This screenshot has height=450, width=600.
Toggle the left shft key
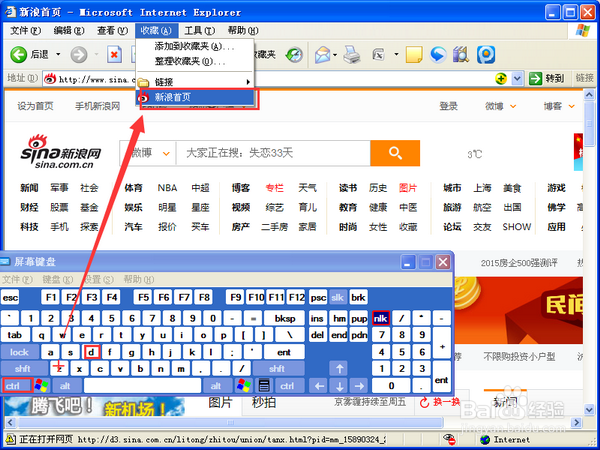tap(23, 368)
